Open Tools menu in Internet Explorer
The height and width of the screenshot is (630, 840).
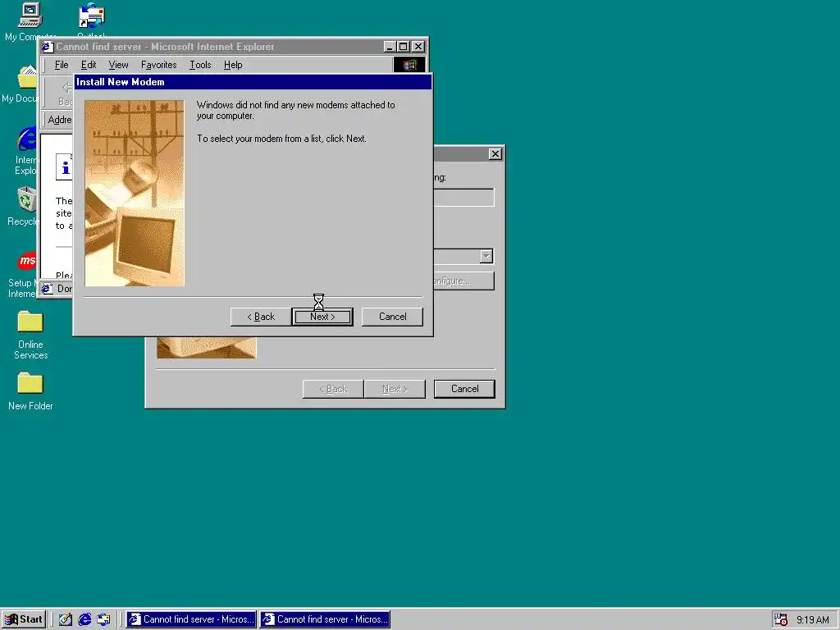[x=200, y=65]
